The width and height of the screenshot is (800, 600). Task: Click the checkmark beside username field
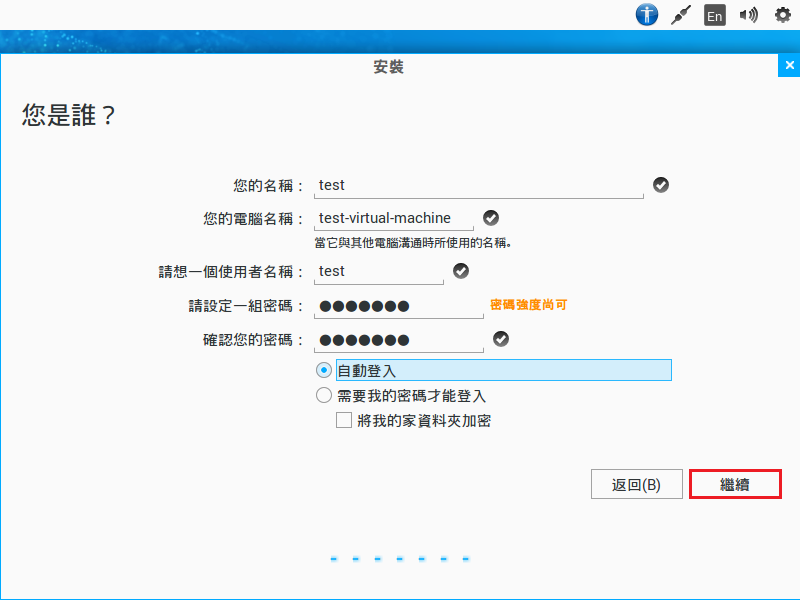(461, 271)
